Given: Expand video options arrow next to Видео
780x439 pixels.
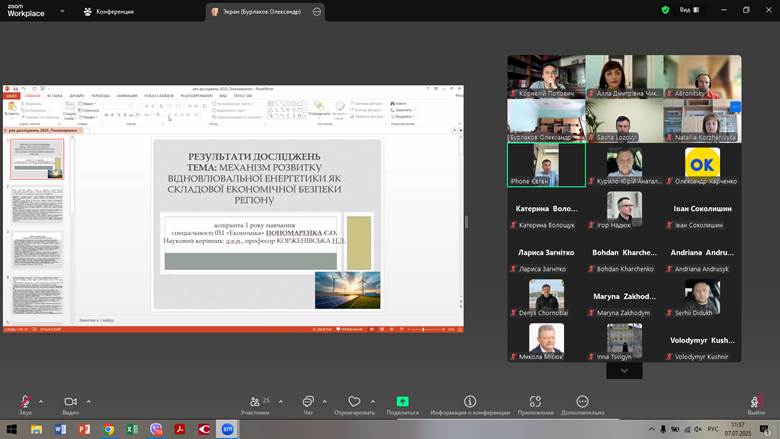Looking at the screenshot, I should click(89, 401).
